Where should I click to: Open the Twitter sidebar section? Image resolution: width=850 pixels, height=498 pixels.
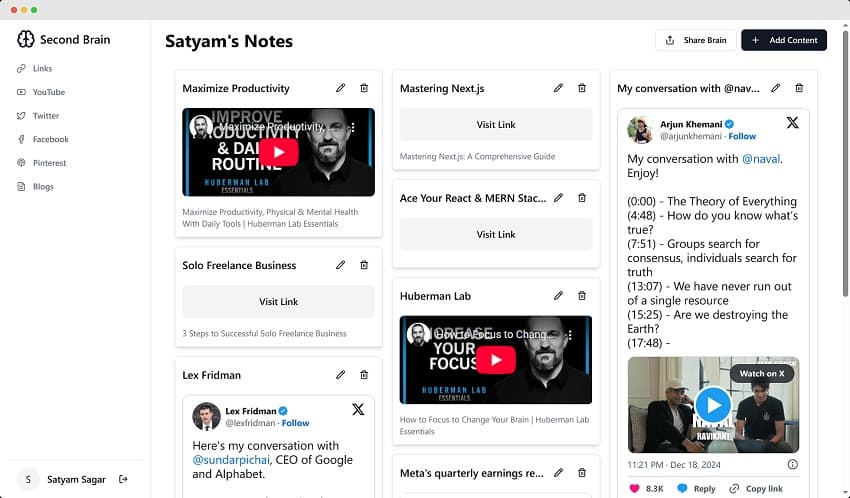[39, 115]
